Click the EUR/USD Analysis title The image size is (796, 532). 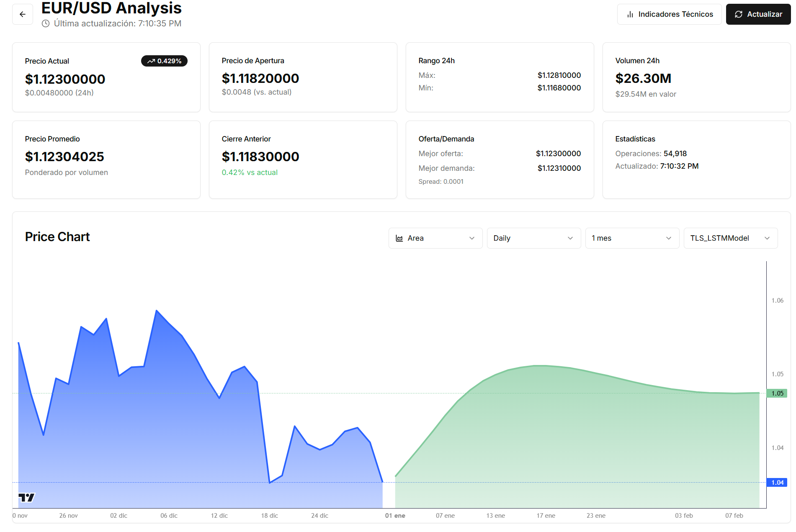(x=111, y=8)
